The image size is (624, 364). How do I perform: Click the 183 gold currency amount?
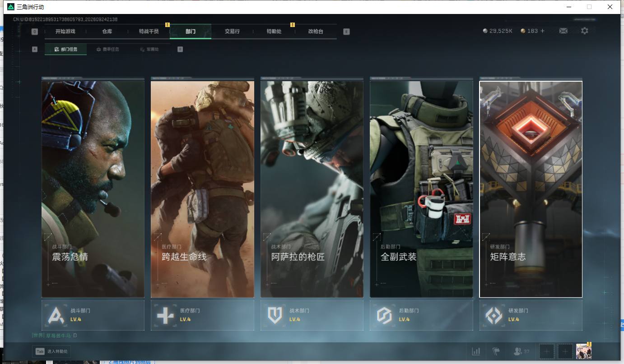[x=532, y=31]
